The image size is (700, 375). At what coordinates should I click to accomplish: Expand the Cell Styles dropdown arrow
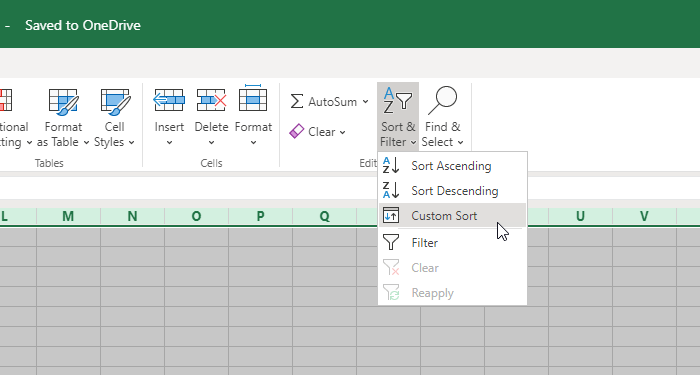coord(132,142)
